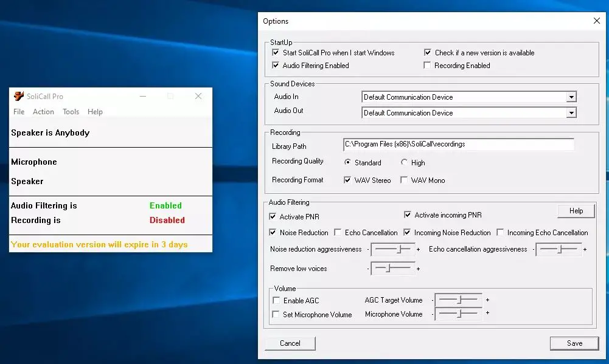Click the Microphone Volume slider
609x364 pixels.
click(459, 314)
